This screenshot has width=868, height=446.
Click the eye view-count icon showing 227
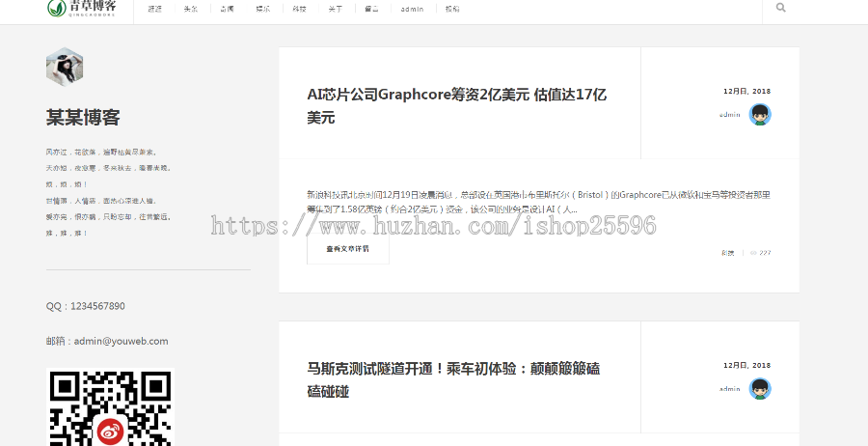coord(753,253)
